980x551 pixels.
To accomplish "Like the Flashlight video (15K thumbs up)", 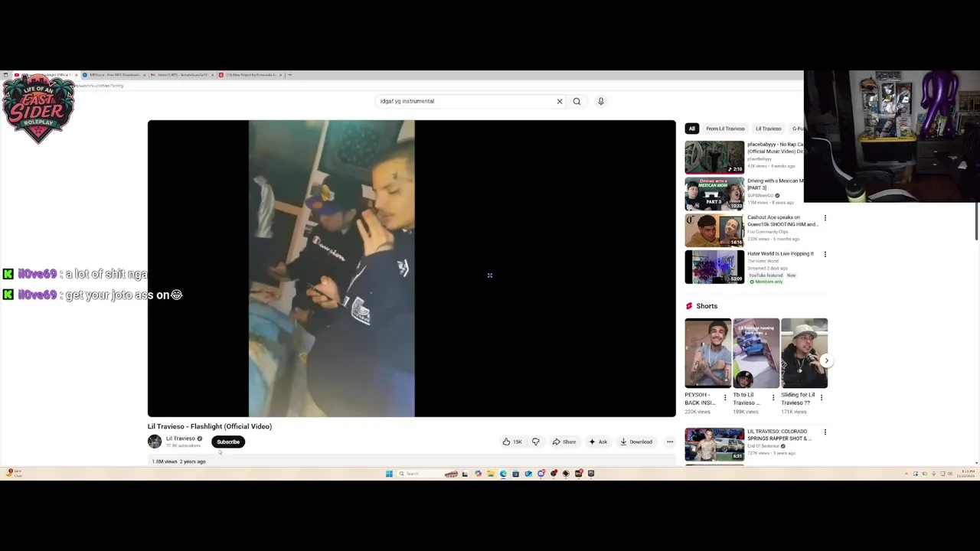I will point(511,442).
